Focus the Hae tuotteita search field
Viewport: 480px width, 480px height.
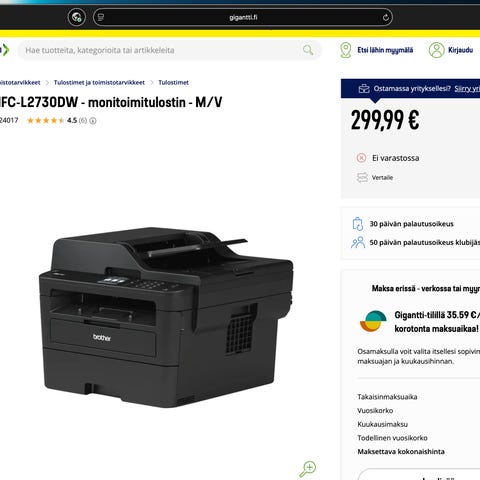click(x=160, y=50)
